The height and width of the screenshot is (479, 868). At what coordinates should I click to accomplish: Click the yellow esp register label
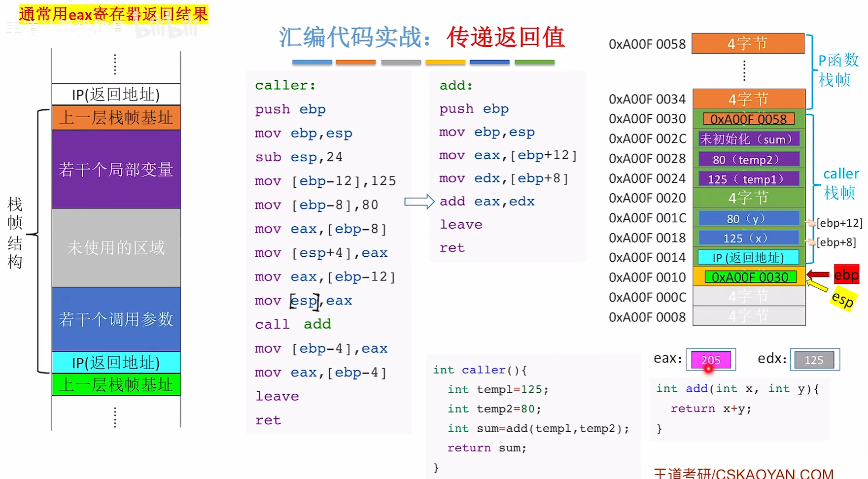point(842,299)
